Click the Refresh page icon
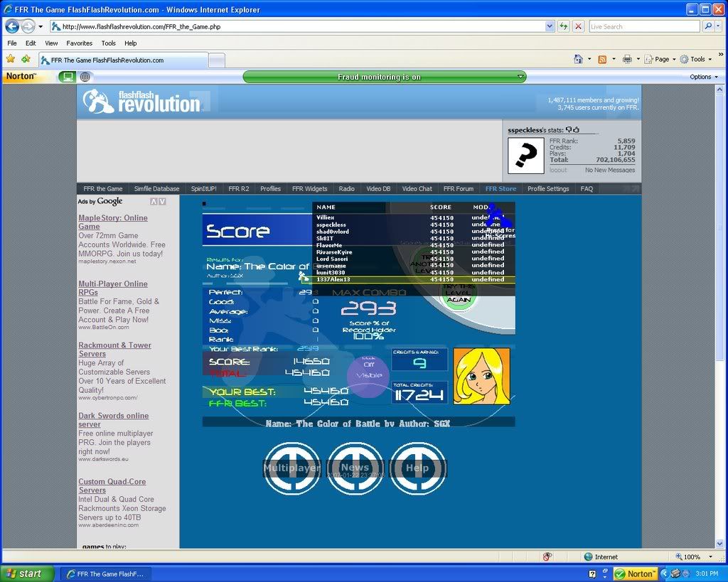 point(564,26)
